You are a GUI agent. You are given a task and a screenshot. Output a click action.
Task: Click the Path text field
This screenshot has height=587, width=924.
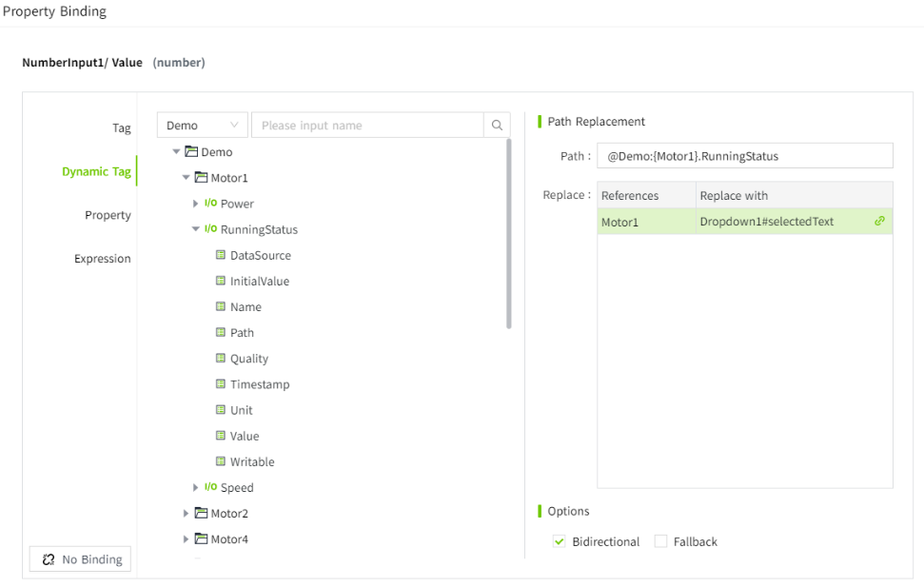tap(746, 156)
